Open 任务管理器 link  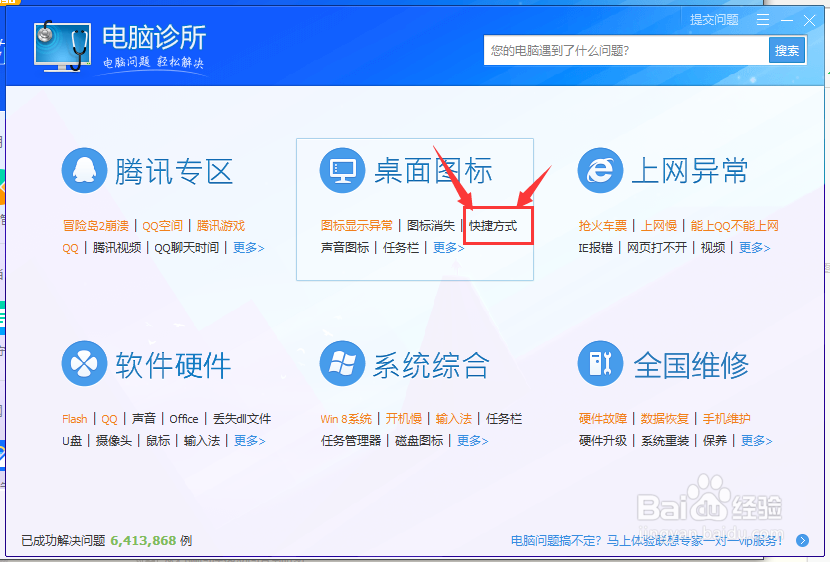click(351, 441)
